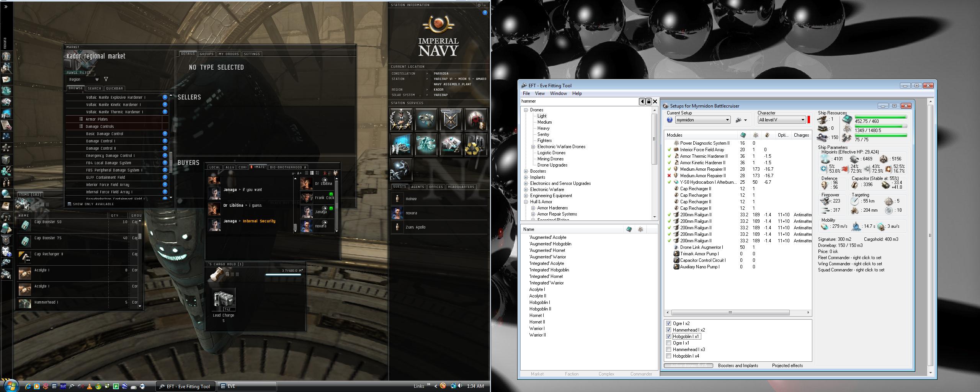Open the View menu in EFT
Screen dimensions: 980x392
[540, 93]
